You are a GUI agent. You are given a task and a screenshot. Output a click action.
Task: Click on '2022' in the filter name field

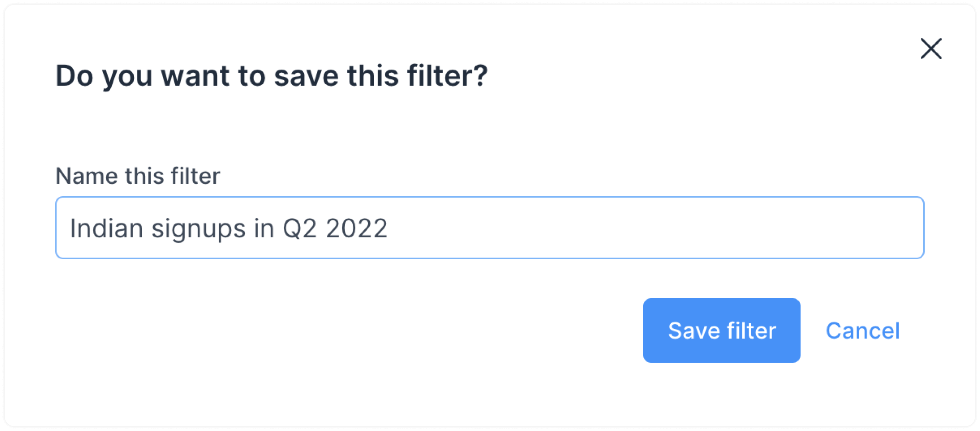pos(356,228)
